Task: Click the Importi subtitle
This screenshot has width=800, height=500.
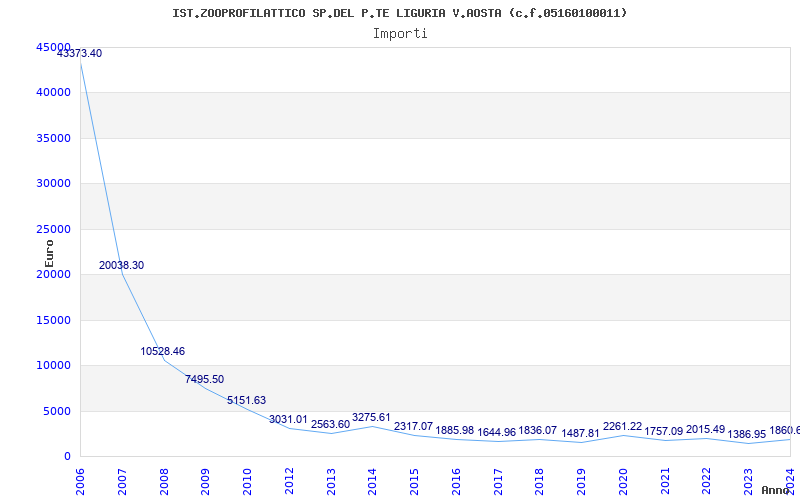Action: coord(400,34)
